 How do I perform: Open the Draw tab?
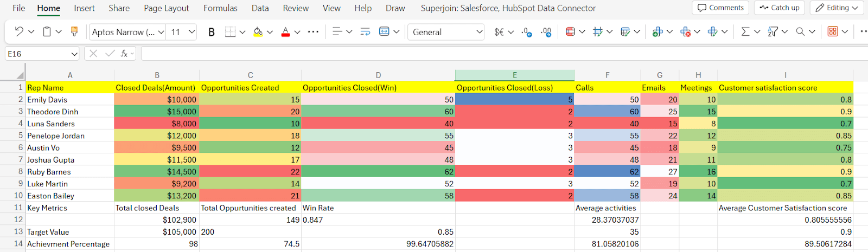(x=395, y=8)
